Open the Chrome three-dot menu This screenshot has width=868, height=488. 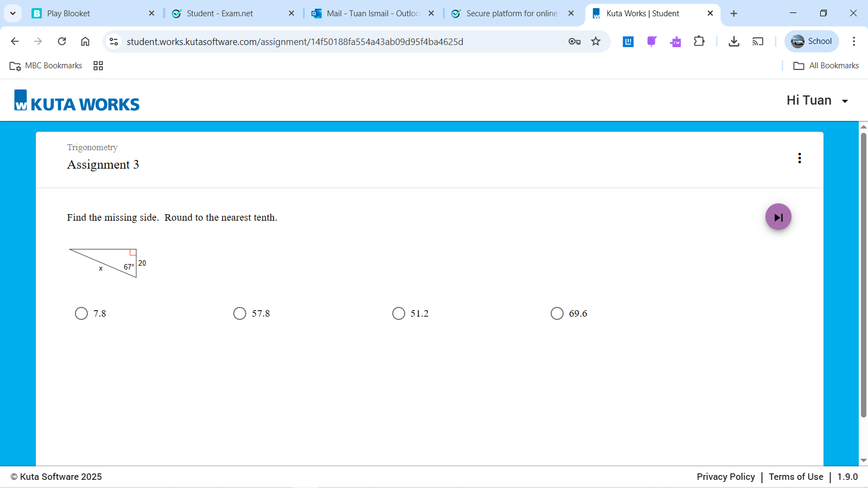(x=853, y=42)
